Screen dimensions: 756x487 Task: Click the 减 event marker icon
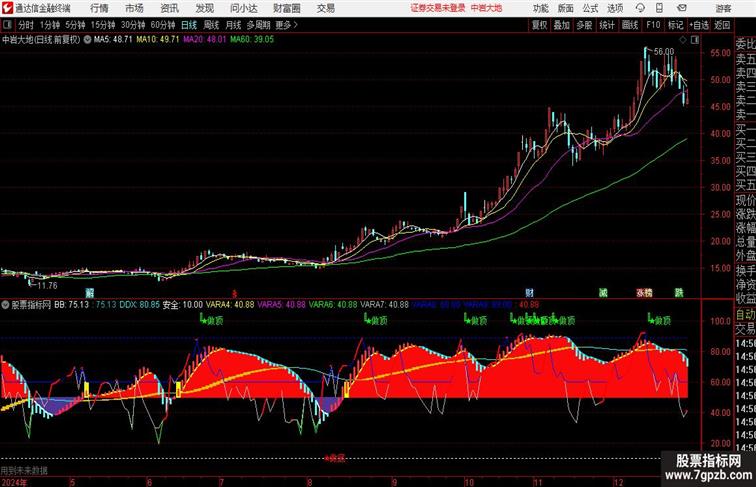pyautogui.click(x=603, y=292)
